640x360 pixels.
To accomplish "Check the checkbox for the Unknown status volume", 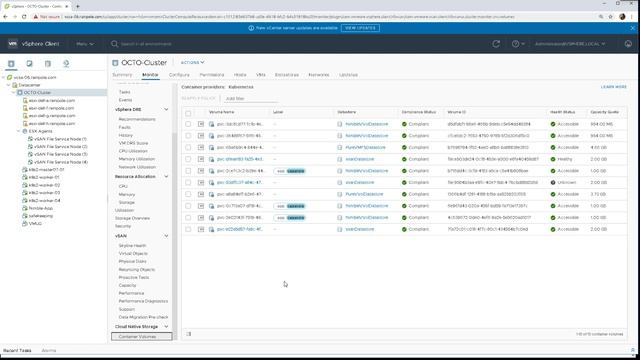I will click(188, 182).
